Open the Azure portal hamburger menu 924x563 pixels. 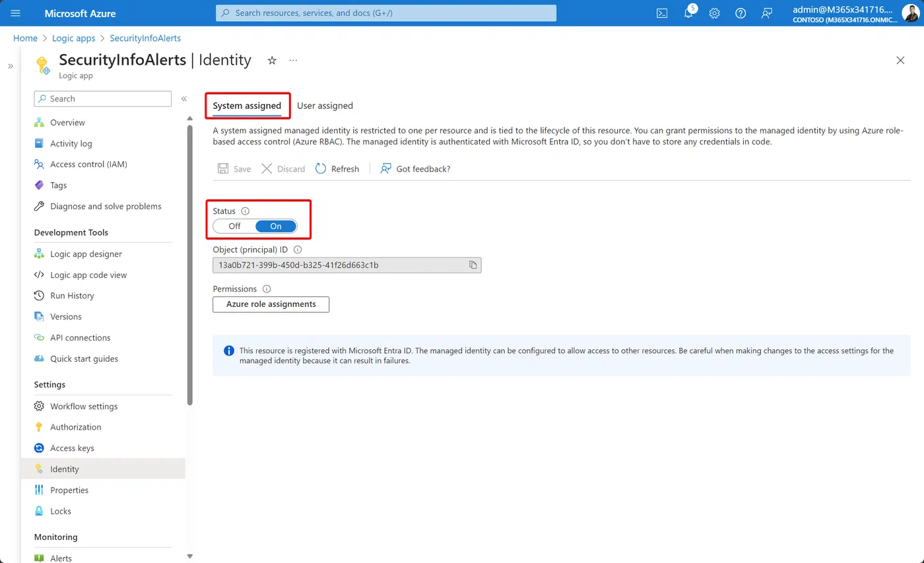point(16,13)
